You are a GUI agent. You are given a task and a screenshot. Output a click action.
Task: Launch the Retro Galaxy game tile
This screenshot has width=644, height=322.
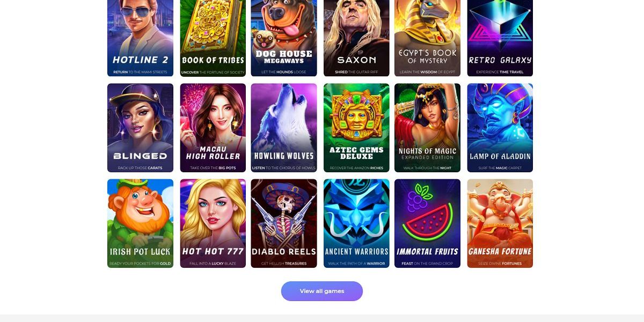[x=500, y=38]
